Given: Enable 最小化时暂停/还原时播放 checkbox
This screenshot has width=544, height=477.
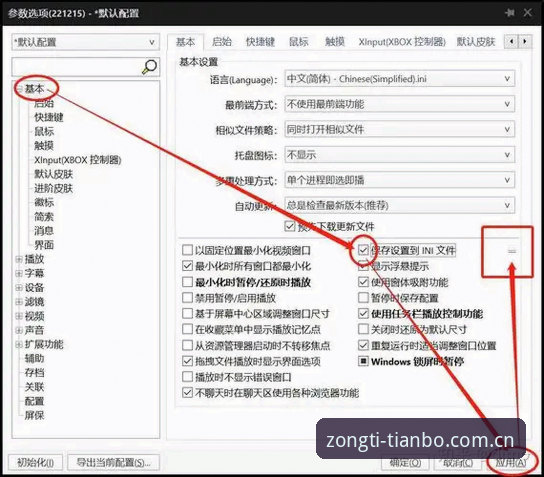Looking at the screenshot, I should click(x=187, y=282).
